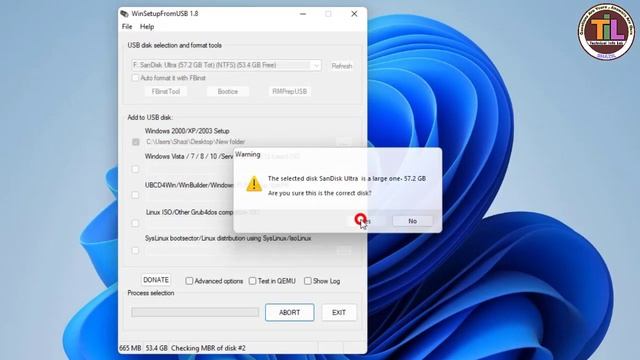Click No in the Warning dialog
This screenshot has height=360, width=640.
(x=412, y=221)
